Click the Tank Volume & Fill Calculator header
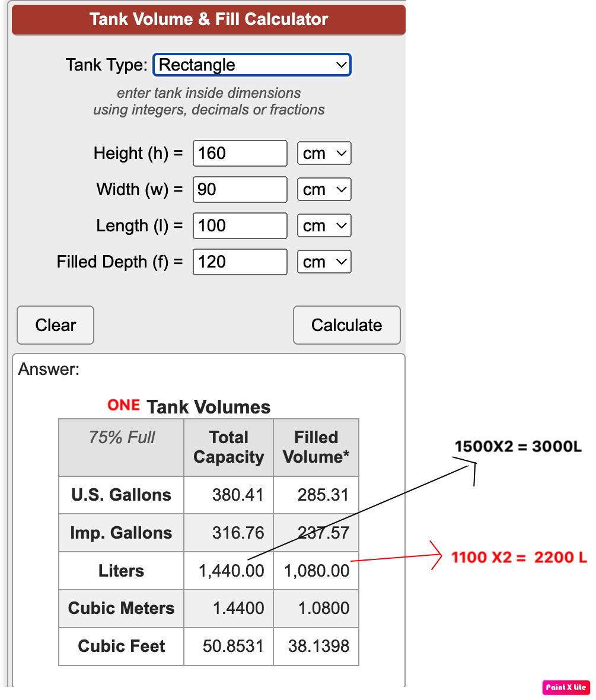Image resolution: width=596 pixels, height=700 pixels. [209, 20]
